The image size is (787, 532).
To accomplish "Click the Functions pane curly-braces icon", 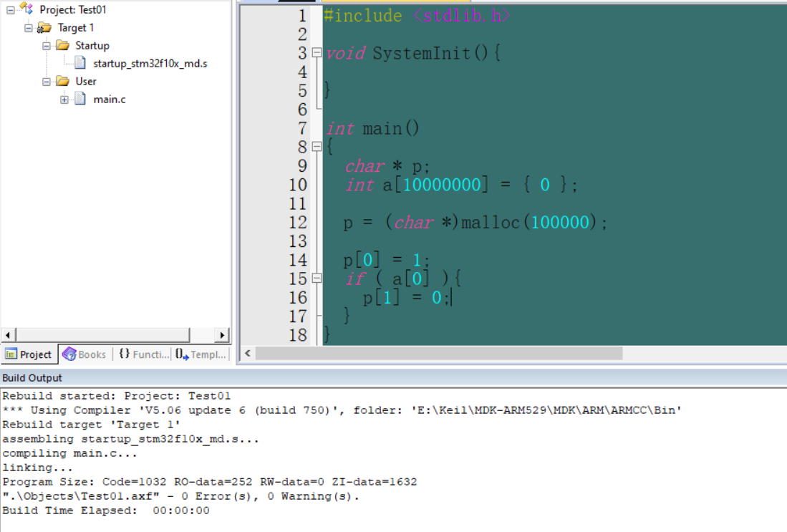I will 123,354.
